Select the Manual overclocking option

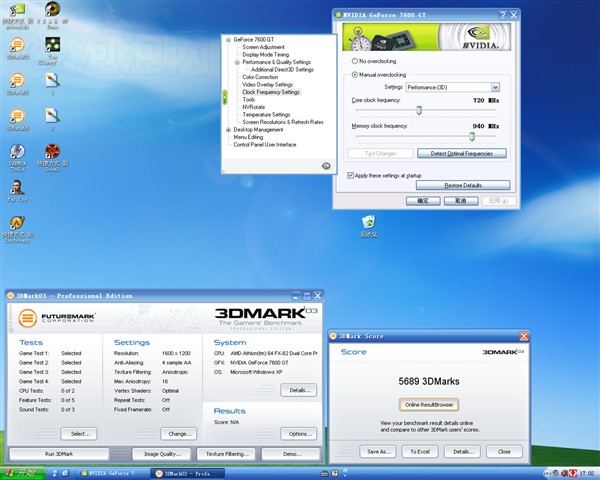coord(379,75)
